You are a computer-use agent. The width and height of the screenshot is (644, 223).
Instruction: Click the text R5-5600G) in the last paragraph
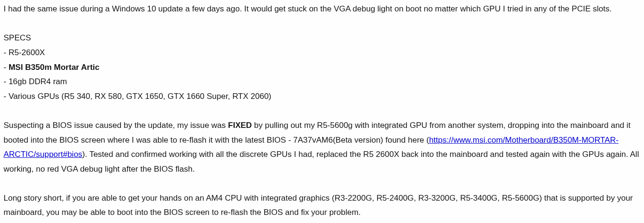click(x=522, y=198)
